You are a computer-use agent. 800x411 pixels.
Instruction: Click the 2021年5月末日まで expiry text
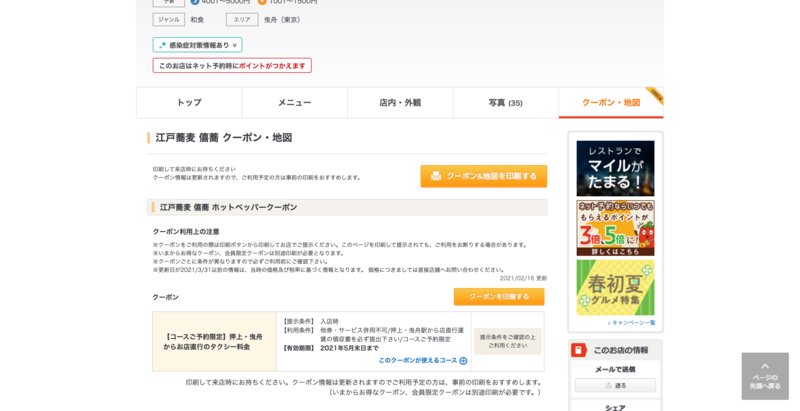pos(349,348)
